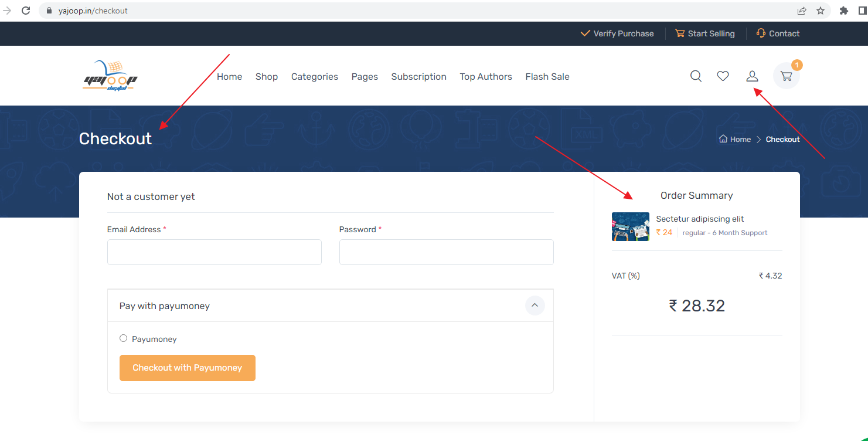
Task: Click the address bar URL
Action: (93, 11)
